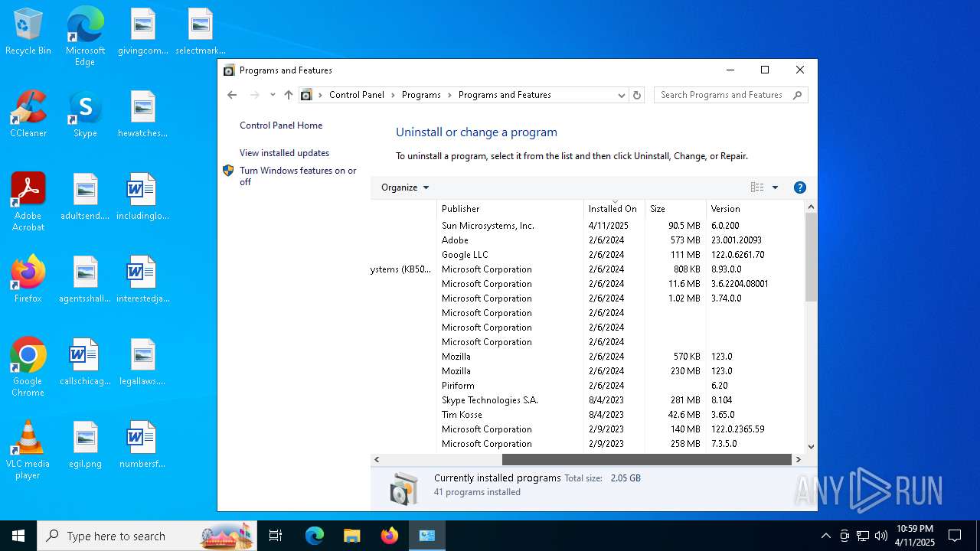Click the scroll down arrow of program list
Screen dimensions: 980x551
(811, 447)
